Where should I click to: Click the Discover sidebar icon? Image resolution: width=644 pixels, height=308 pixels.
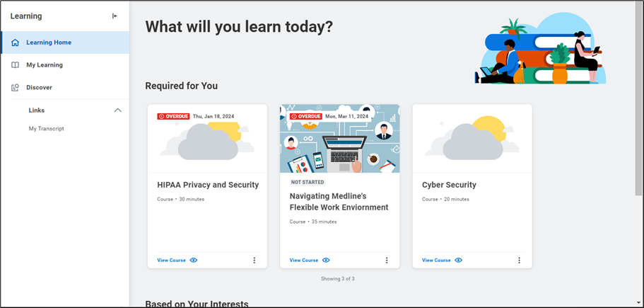[16, 88]
